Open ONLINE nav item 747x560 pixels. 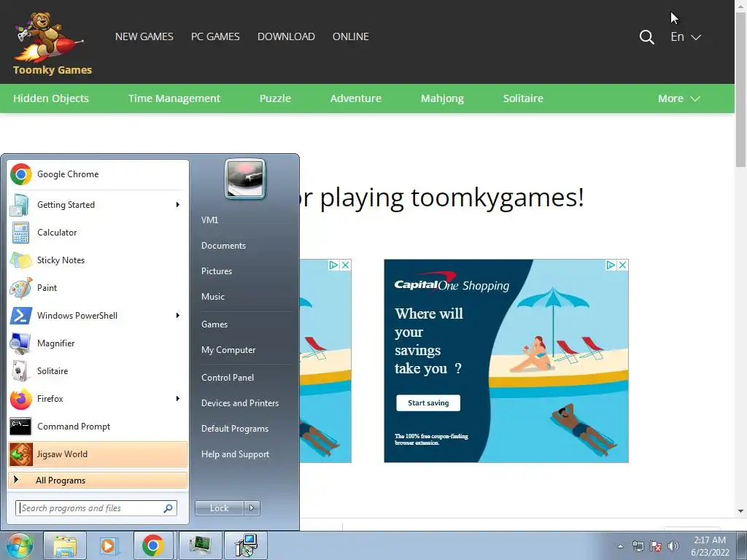coord(351,36)
